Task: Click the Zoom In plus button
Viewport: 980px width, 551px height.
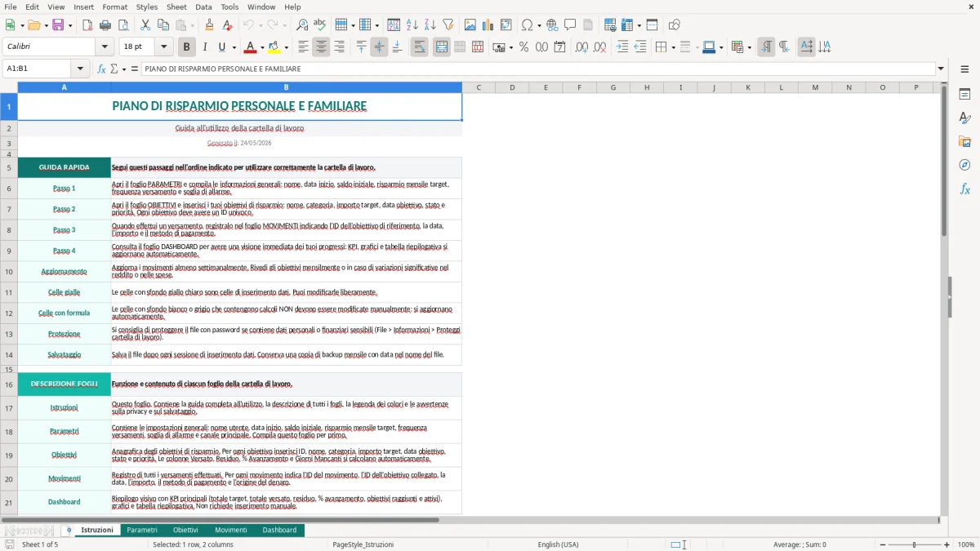Action: pyautogui.click(x=947, y=544)
